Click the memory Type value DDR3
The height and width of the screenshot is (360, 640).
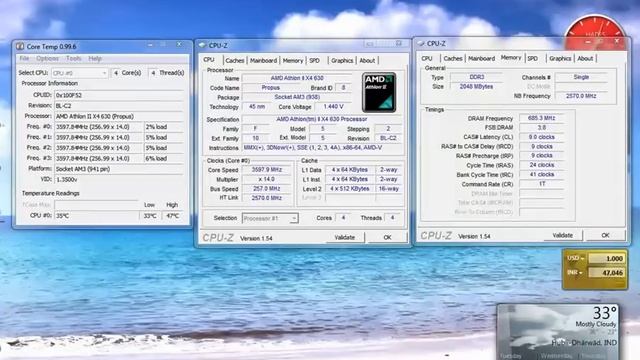point(476,77)
